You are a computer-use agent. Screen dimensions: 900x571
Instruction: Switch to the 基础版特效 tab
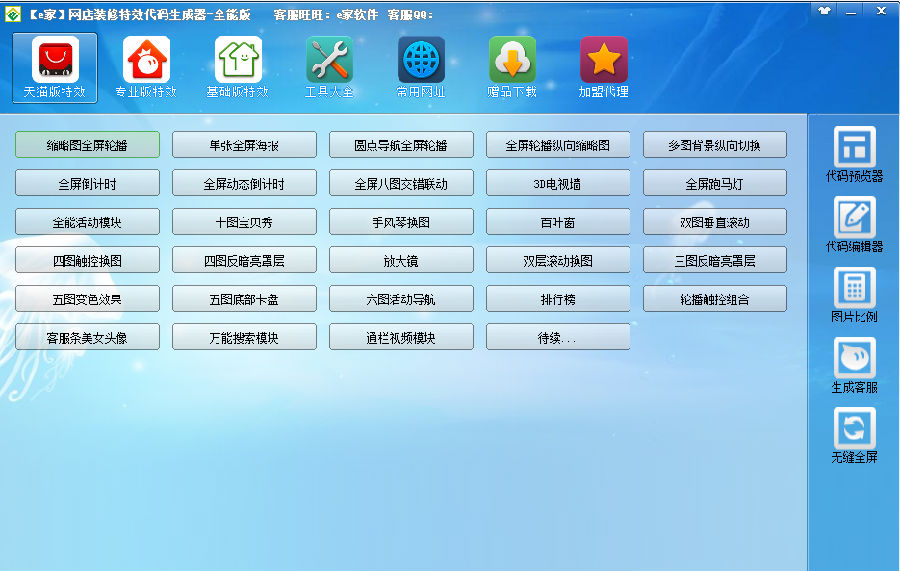(238, 61)
